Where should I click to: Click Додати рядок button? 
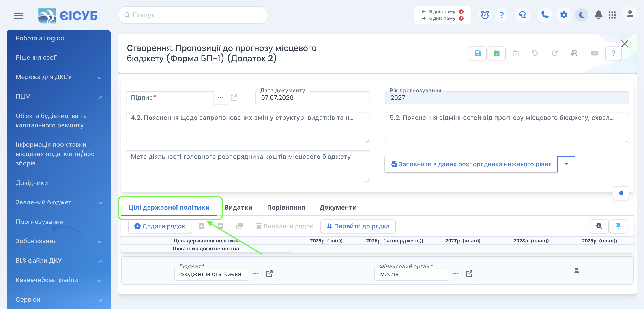pos(160,226)
